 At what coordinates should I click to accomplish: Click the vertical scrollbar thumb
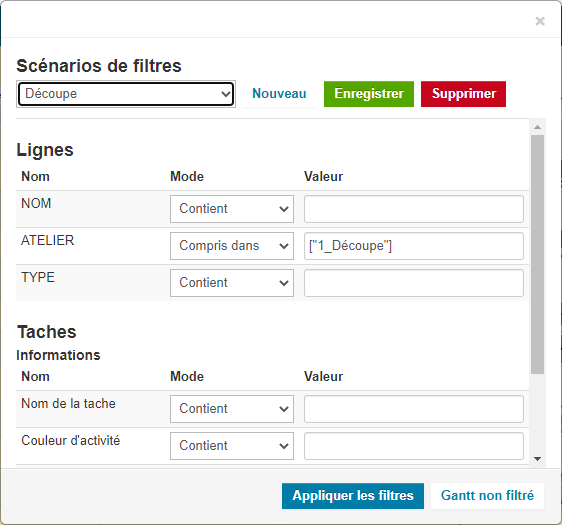pyautogui.click(x=537, y=254)
